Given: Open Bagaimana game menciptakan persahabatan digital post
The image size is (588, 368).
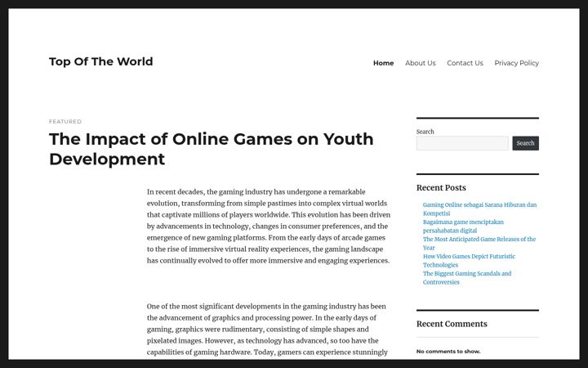Looking at the screenshot, I should 463,226.
